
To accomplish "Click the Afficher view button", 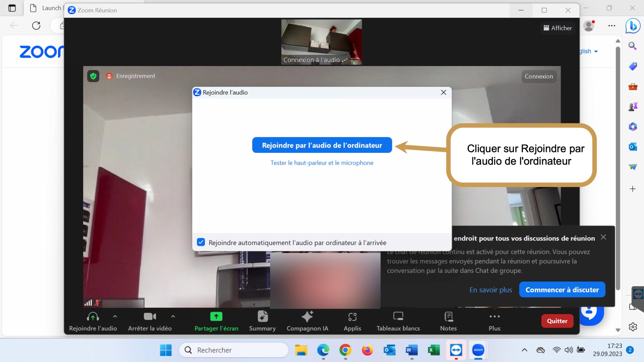I will [x=558, y=28].
